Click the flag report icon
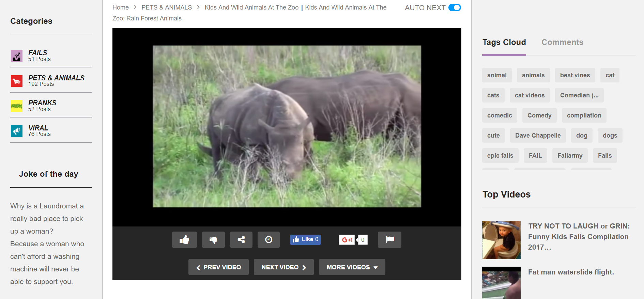Viewport: 644px width, 299px height. [x=389, y=240]
